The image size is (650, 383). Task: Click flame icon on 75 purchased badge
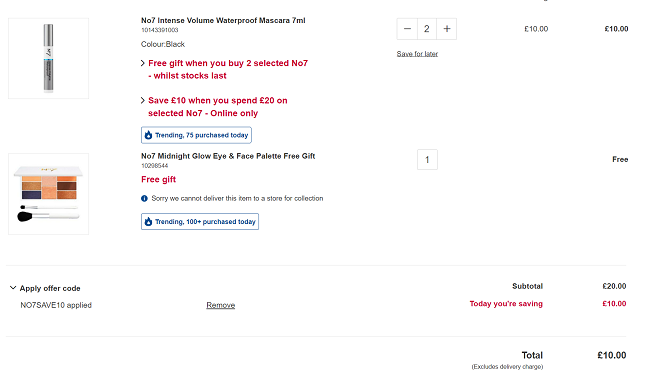coord(148,135)
